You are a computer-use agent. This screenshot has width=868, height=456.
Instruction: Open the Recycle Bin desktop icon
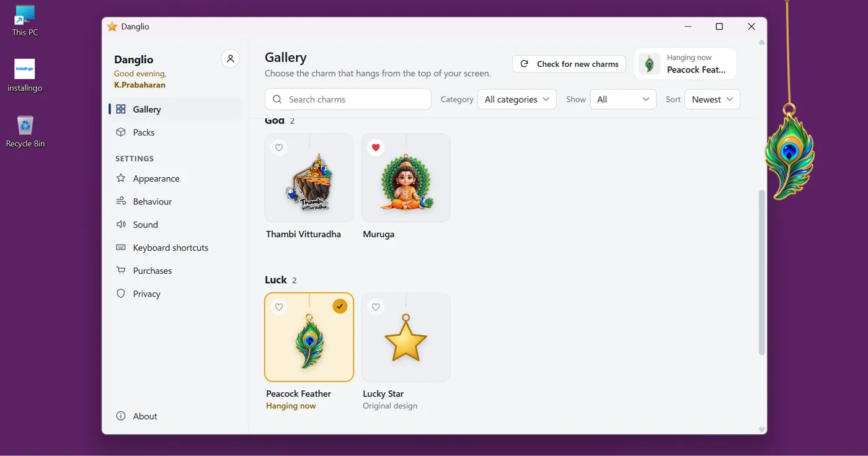pyautogui.click(x=25, y=131)
